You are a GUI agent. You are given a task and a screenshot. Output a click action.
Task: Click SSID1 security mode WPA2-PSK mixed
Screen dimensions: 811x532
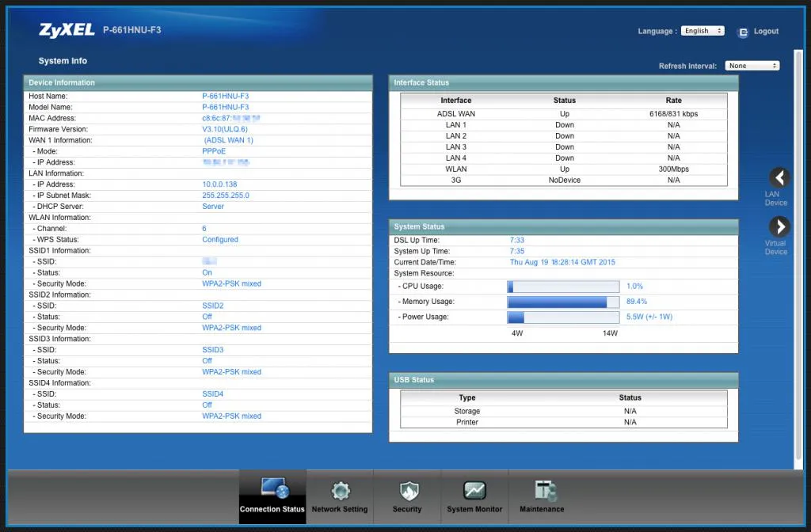[231, 284]
